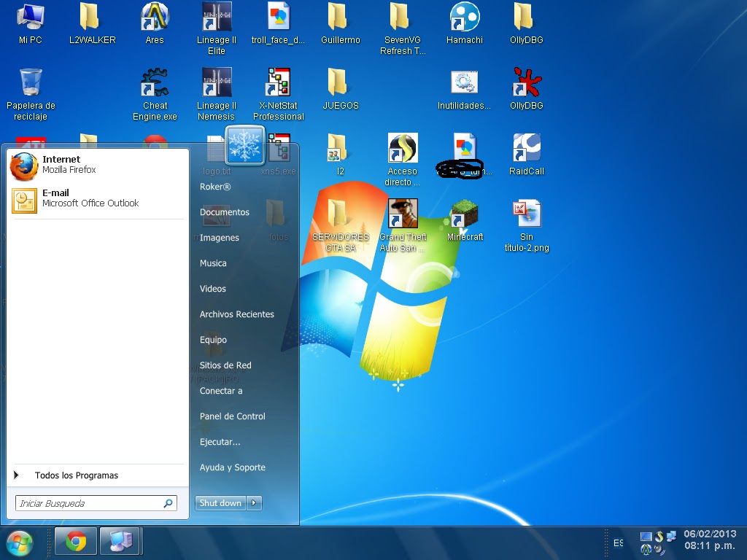Open Google Chrome from the taskbar
The width and height of the screenshot is (747, 560).
point(75,541)
